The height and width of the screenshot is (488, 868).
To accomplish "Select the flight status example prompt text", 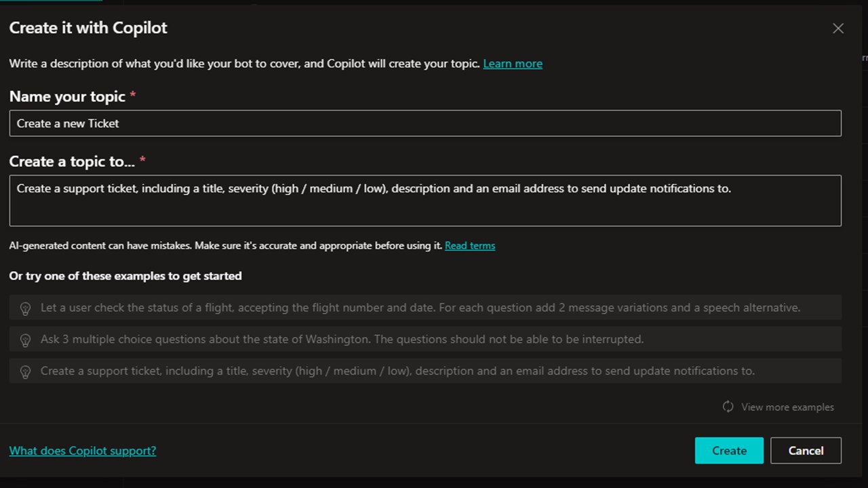I will click(420, 308).
